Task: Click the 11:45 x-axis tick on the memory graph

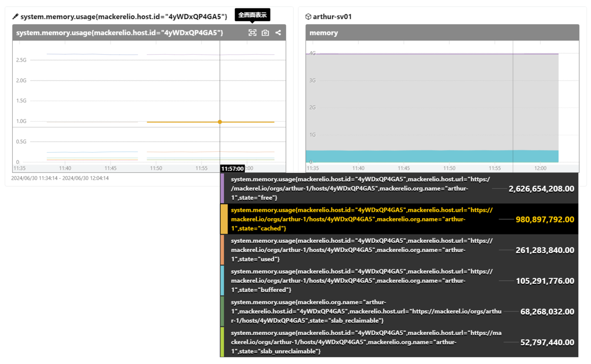Action: 403,168
